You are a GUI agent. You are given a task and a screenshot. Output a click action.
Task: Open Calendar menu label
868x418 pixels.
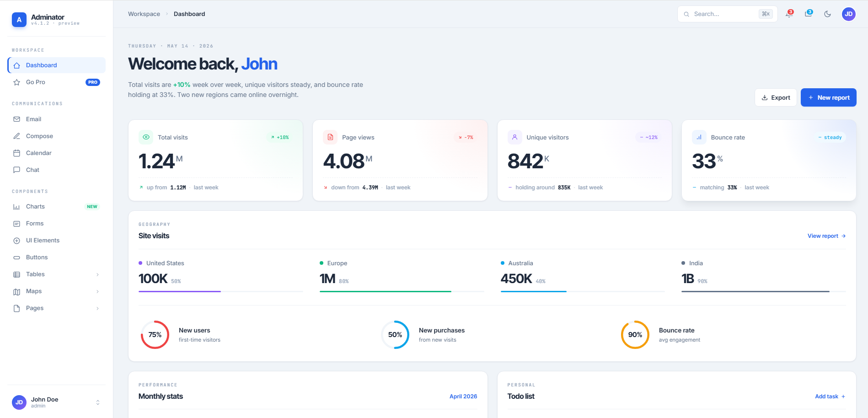(x=39, y=153)
